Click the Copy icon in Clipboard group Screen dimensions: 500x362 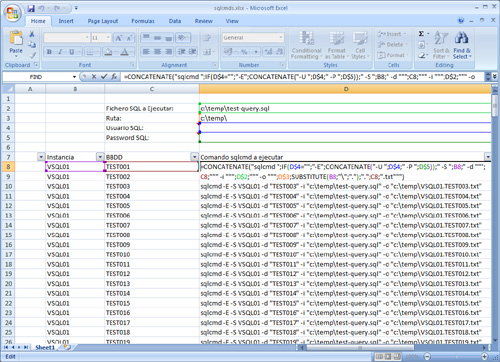pos(32,44)
